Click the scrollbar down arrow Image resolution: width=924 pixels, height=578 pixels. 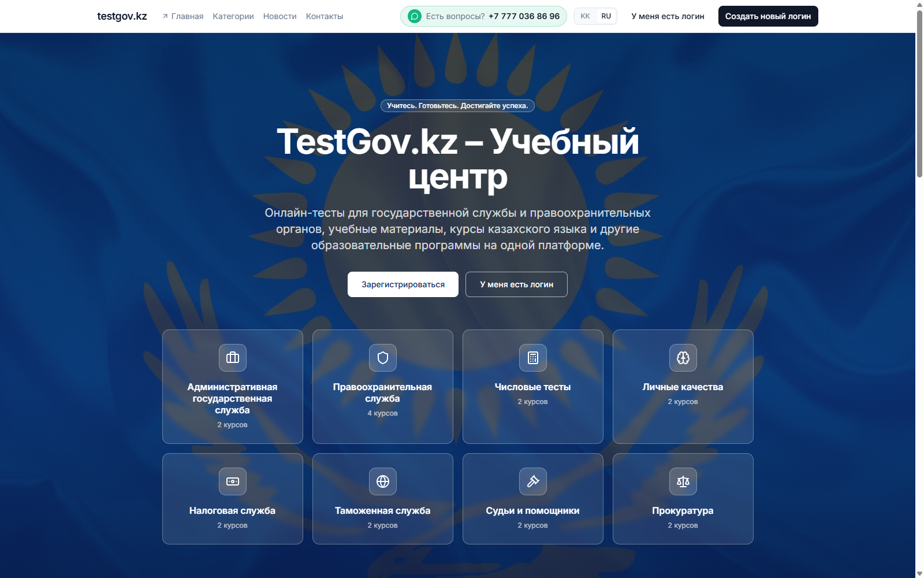[x=919, y=573]
